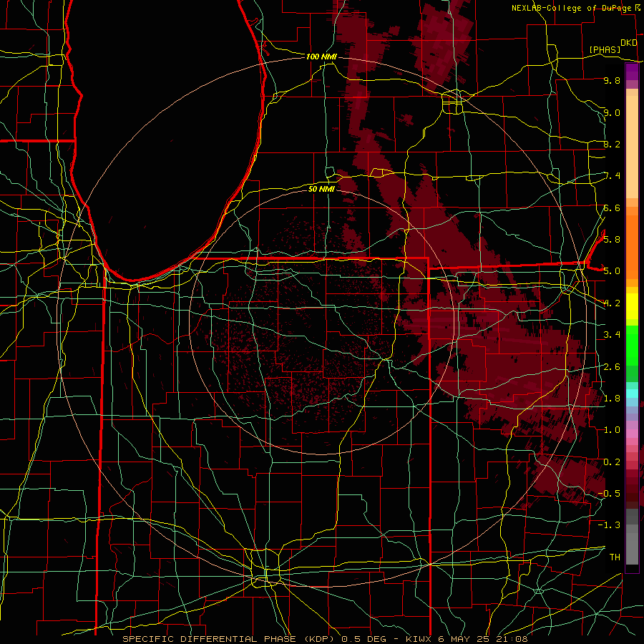Pick the purple band at legend top
644x644 pixels.
pos(632,72)
